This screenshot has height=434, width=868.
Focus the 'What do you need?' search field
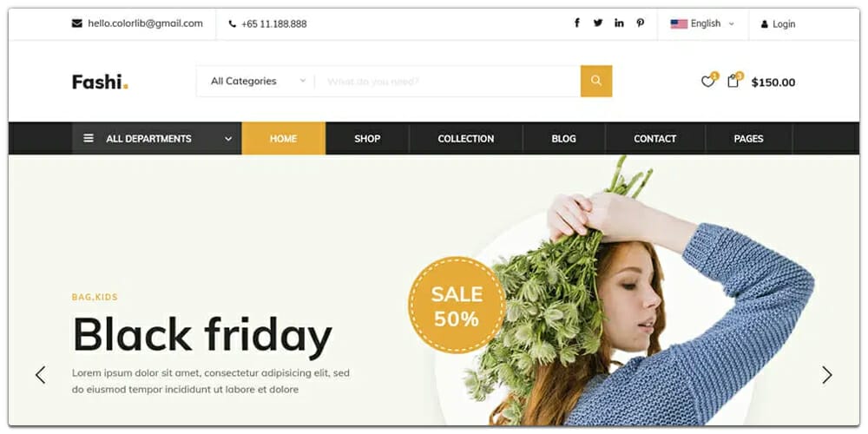[x=447, y=82]
